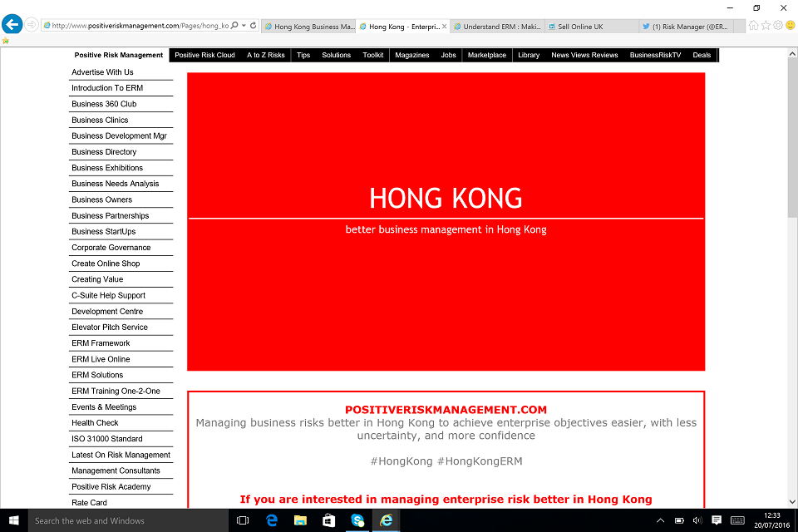Close the Hong Kong - Enterprise tab

(x=445, y=27)
